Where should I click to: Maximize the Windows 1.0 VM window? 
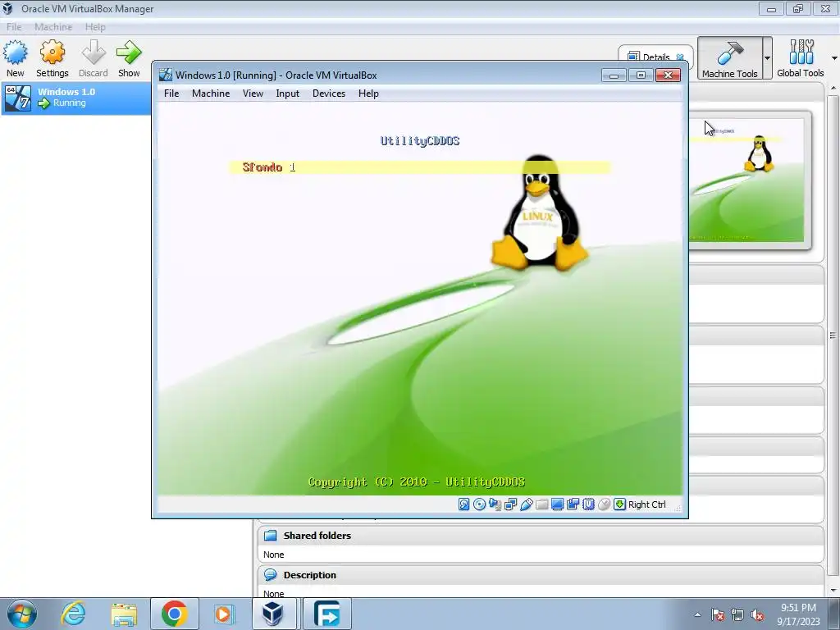[x=641, y=75]
